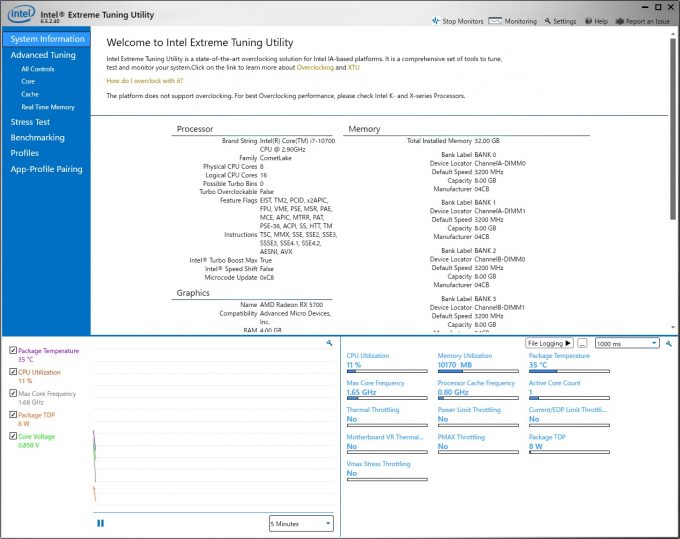This screenshot has width=680, height=539.
Task: Select Cache tuning sub-item
Action: tap(30, 94)
